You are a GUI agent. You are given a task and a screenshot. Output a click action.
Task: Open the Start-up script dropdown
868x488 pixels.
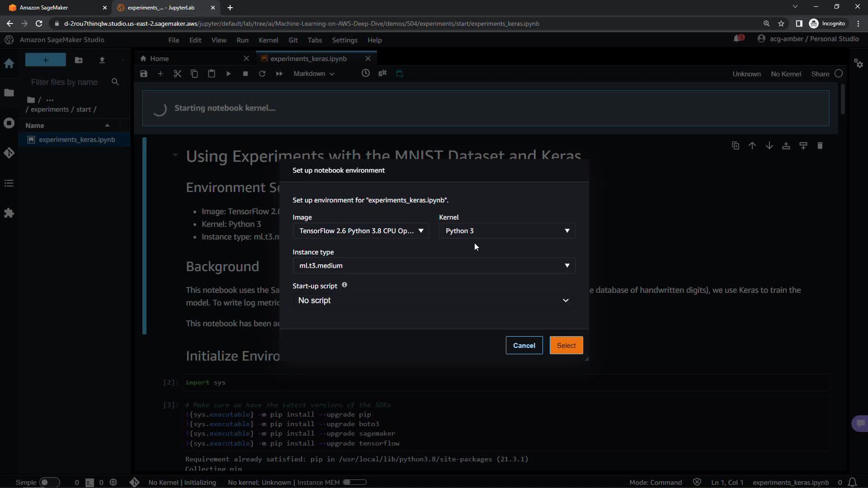(x=434, y=300)
